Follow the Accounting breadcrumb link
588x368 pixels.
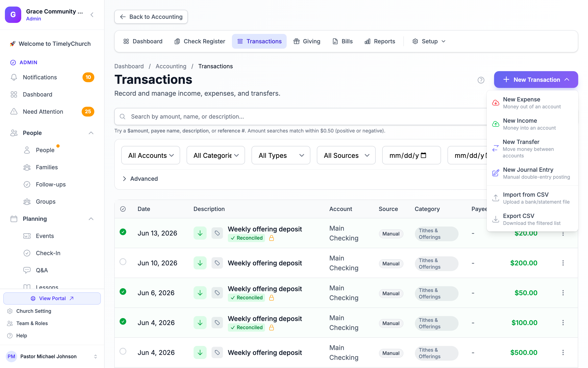click(x=171, y=66)
